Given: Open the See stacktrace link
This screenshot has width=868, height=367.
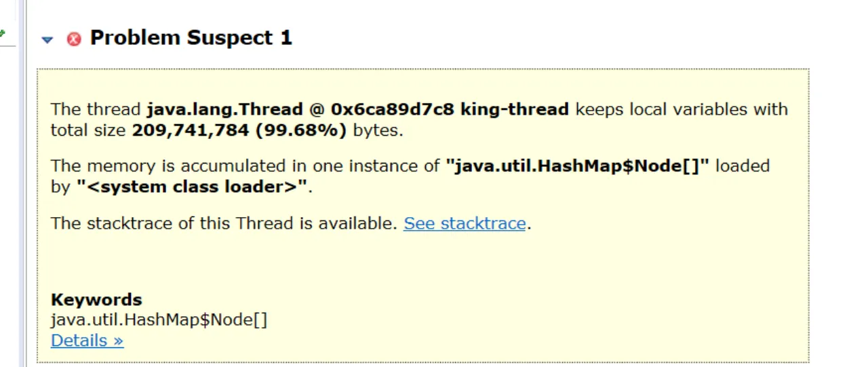Looking at the screenshot, I should pyautogui.click(x=465, y=223).
